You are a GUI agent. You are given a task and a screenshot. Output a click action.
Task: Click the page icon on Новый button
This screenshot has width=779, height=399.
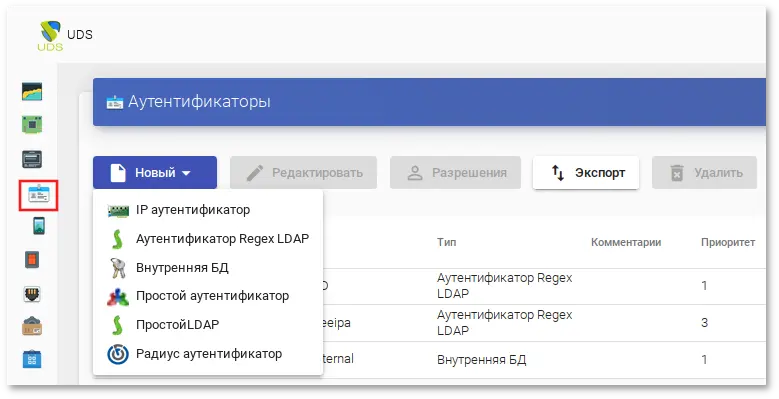click(x=118, y=173)
